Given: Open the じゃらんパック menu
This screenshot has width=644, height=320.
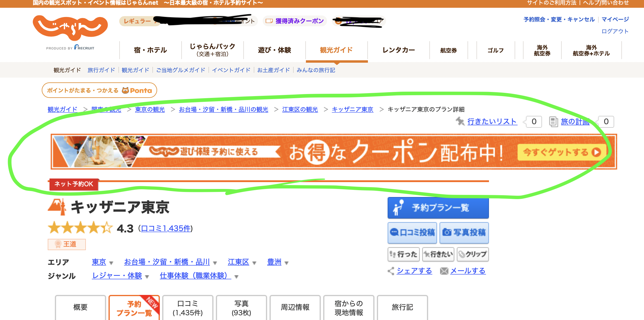Looking at the screenshot, I should pos(213,50).
